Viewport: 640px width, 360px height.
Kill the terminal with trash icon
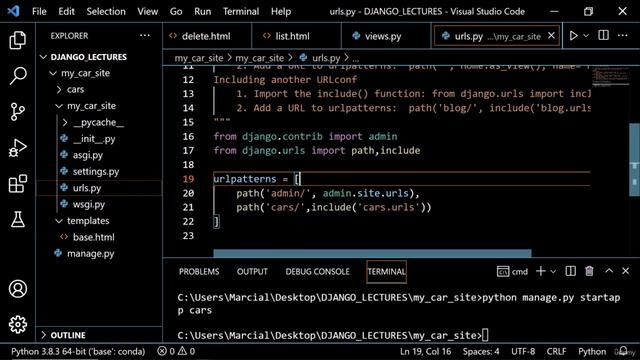click(x=589, y=271)
